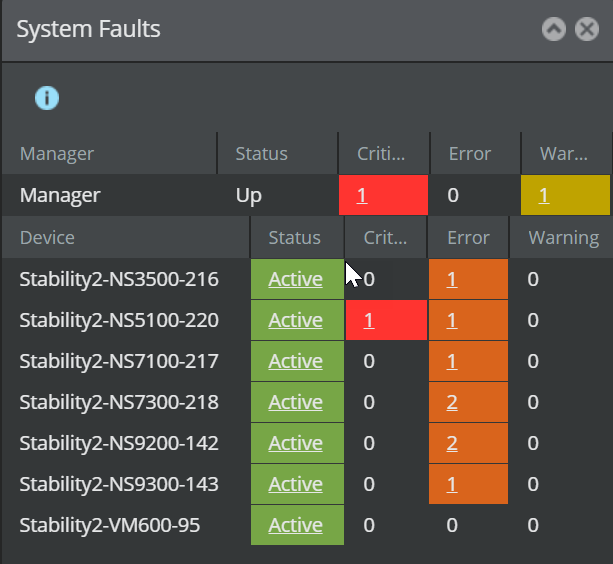
Task: Select device name Stability2-NS5100-220
Action: [119, 320]
